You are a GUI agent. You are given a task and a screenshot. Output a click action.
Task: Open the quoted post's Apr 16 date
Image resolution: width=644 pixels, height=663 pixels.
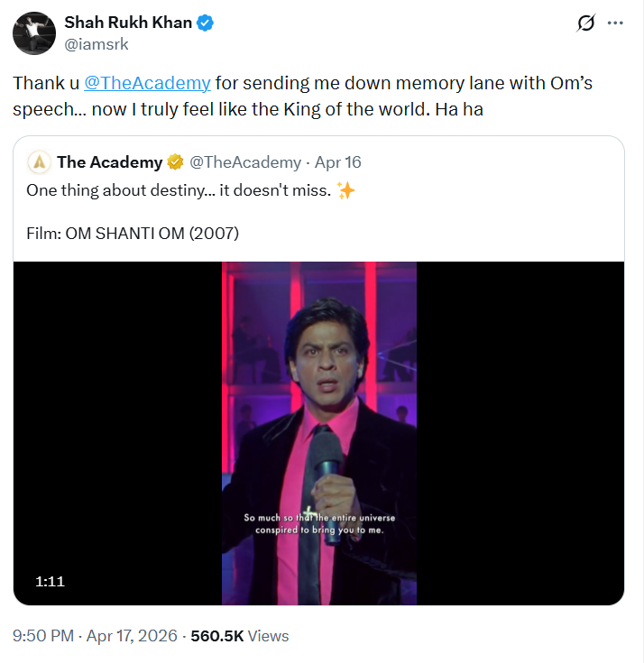338,162
